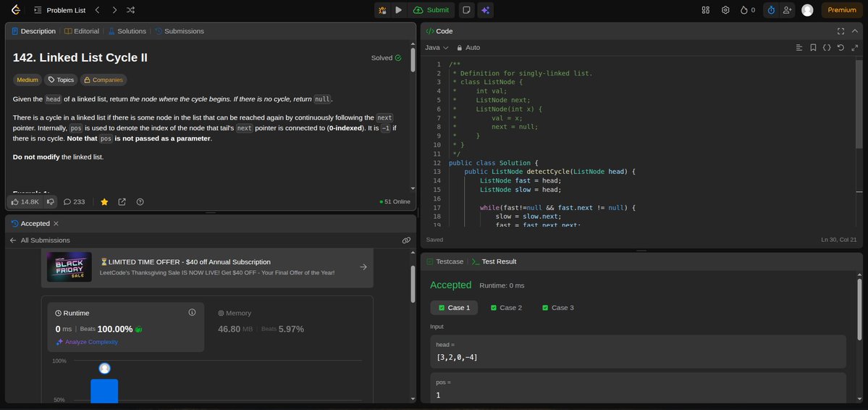
Task: Toggle the Auto lock setting
Action: point(468,48)
